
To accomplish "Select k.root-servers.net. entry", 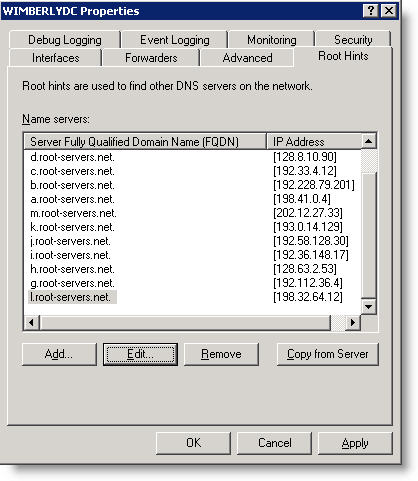I will (72, 227).
